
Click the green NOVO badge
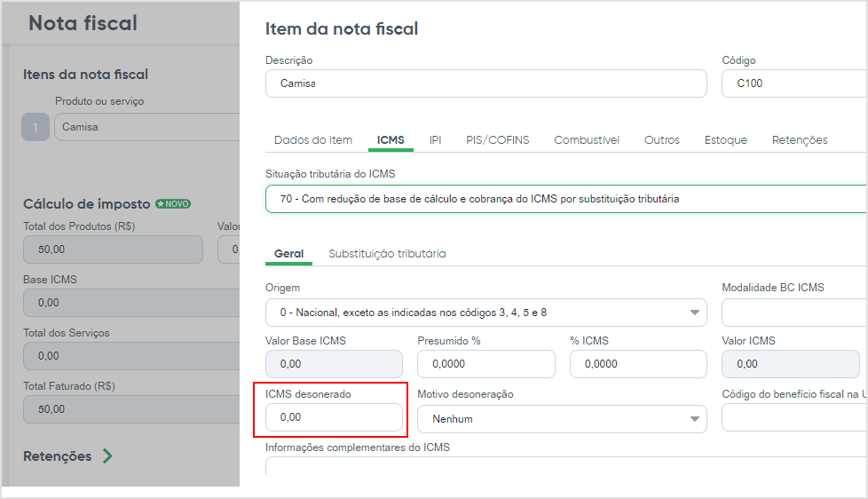(173, 204)
